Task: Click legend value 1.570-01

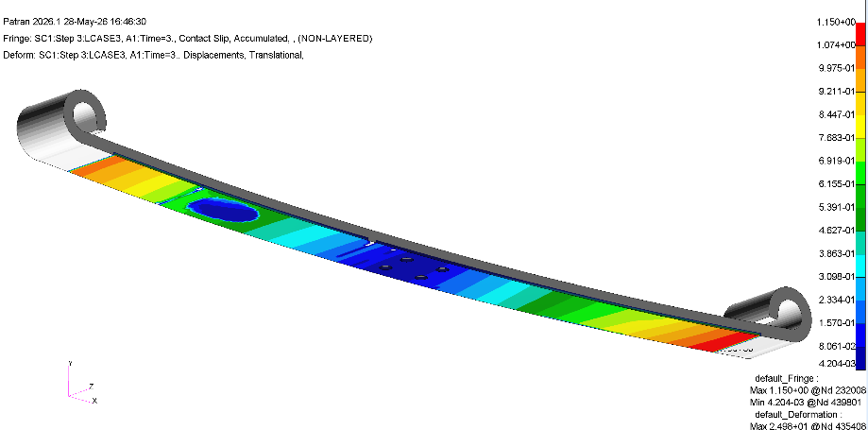Action: pyautogui.click(x=836, y=322)
